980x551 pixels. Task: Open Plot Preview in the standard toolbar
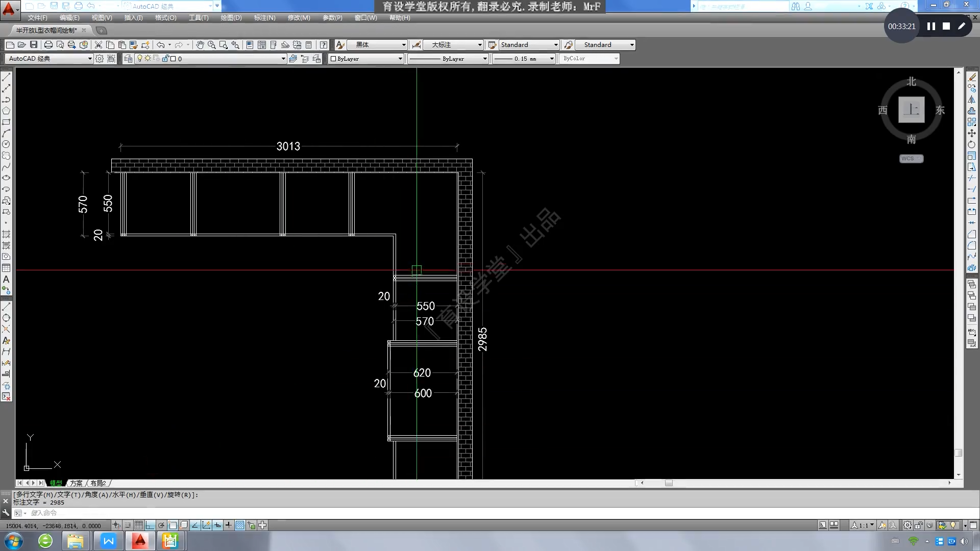pos(60,45)
